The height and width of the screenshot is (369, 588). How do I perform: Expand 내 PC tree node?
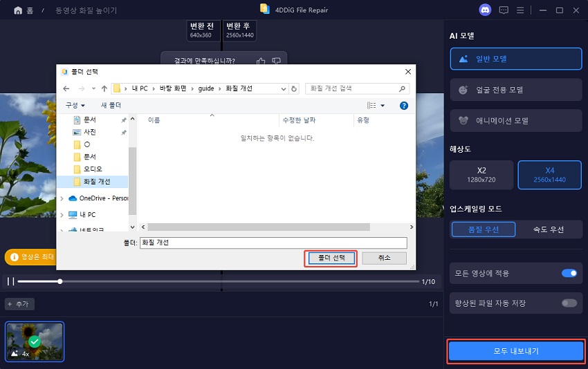point(62,215)
